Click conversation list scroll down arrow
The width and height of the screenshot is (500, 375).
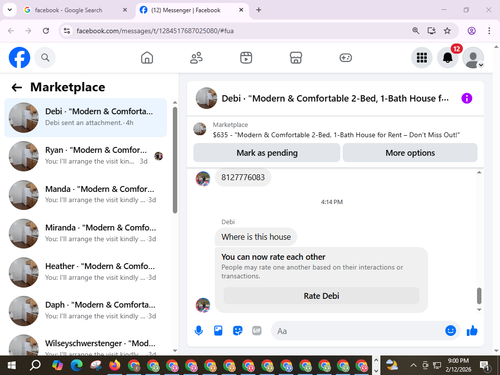pyautogui.click(x=175, y=350)
